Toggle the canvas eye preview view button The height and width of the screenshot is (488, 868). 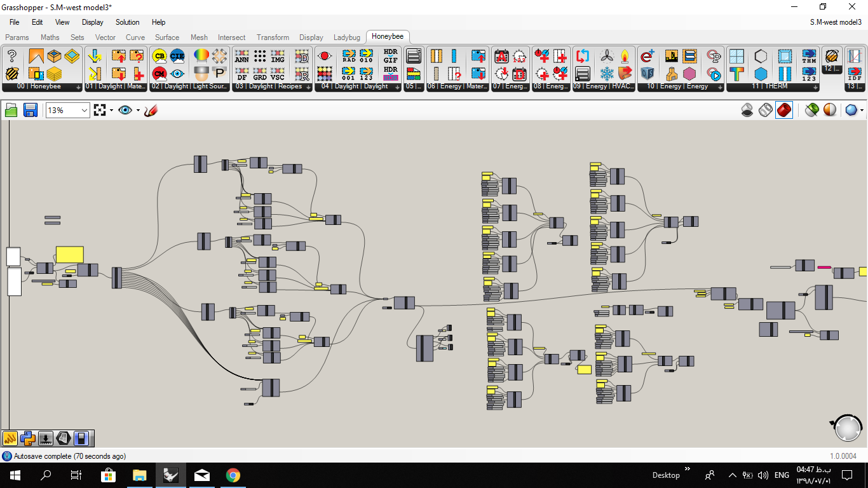125,111
